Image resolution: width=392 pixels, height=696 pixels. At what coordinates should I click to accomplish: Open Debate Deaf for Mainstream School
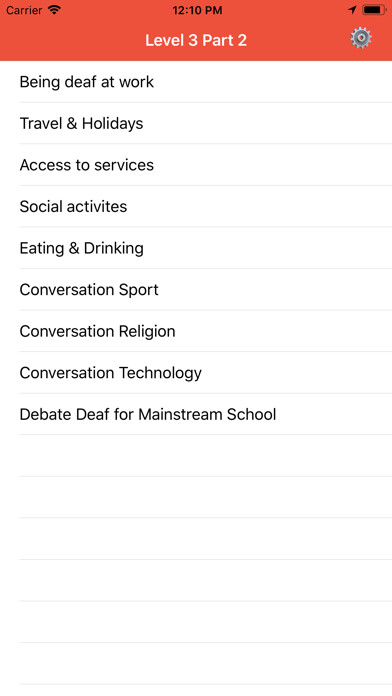click(x=196, y=414)
